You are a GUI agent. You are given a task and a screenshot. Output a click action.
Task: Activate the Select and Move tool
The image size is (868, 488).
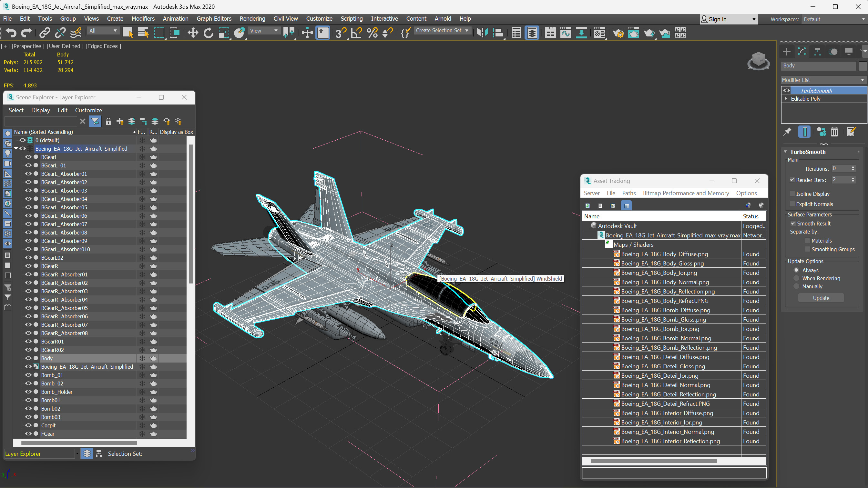click(x=193, y=33)
